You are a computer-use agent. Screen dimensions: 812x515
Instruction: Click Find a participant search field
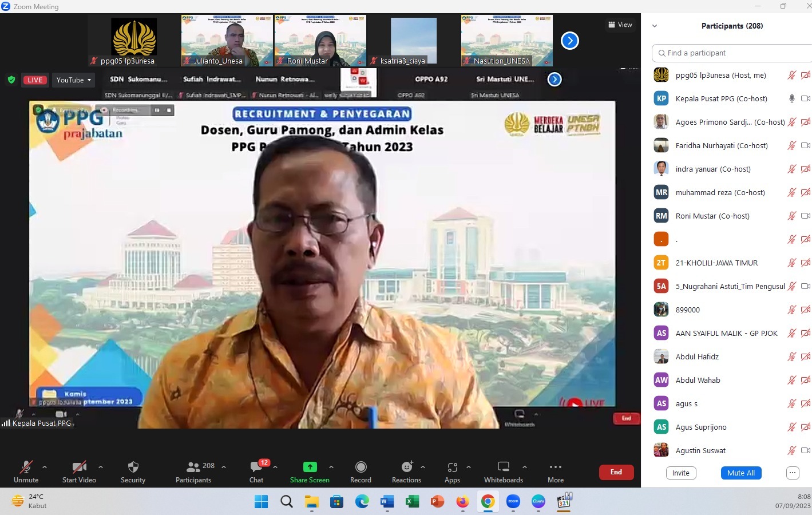732,53
